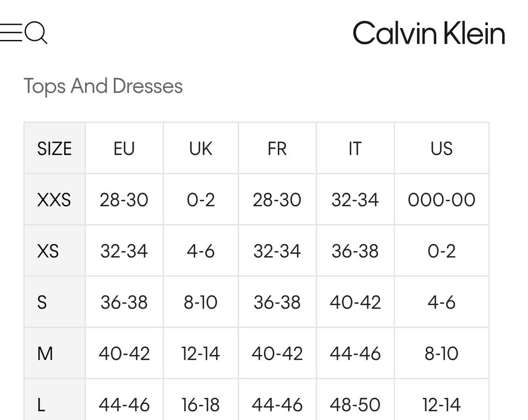Click the search magnifier icon

(x=36, y=33)
